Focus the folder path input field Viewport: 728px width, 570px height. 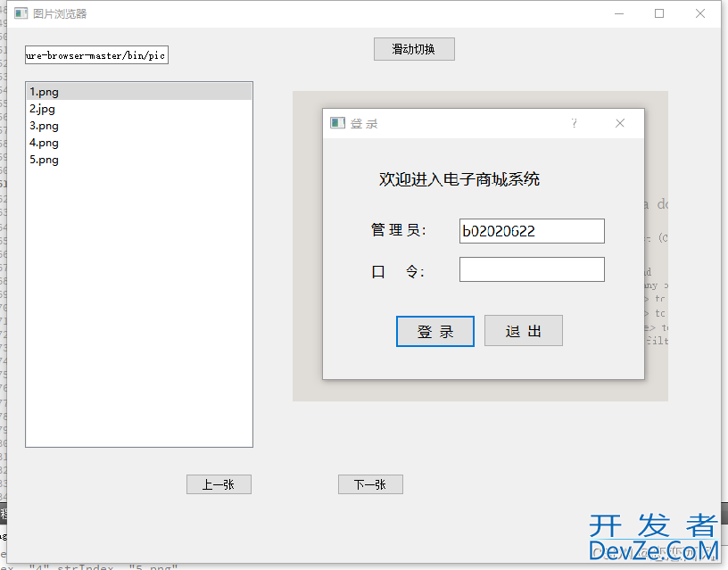click(96, 55)
